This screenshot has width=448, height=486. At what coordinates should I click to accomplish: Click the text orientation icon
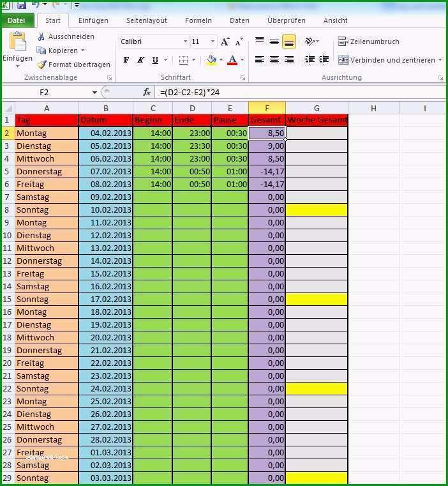point(310,42)
